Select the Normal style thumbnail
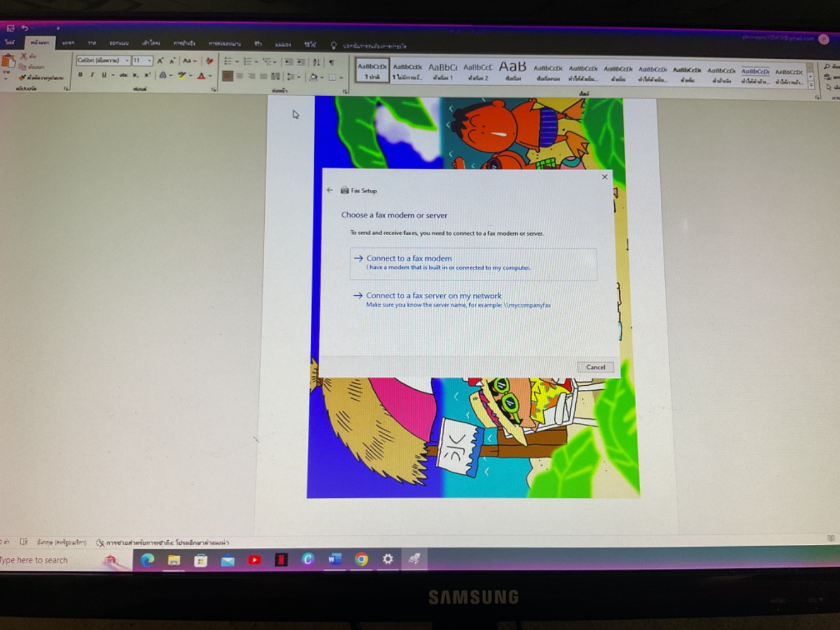The height and width of the screenshot is (630, 840). click(x=372, y=71)
